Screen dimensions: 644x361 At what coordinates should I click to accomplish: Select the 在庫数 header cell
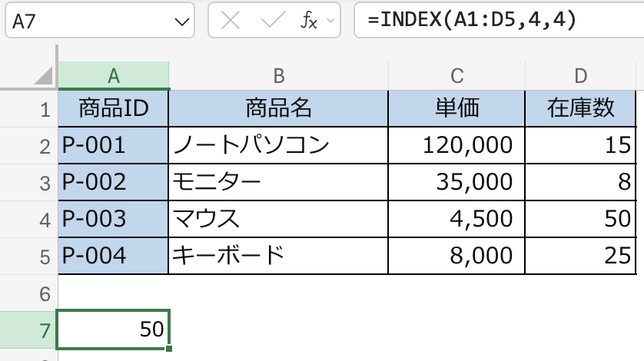[580, 109]
